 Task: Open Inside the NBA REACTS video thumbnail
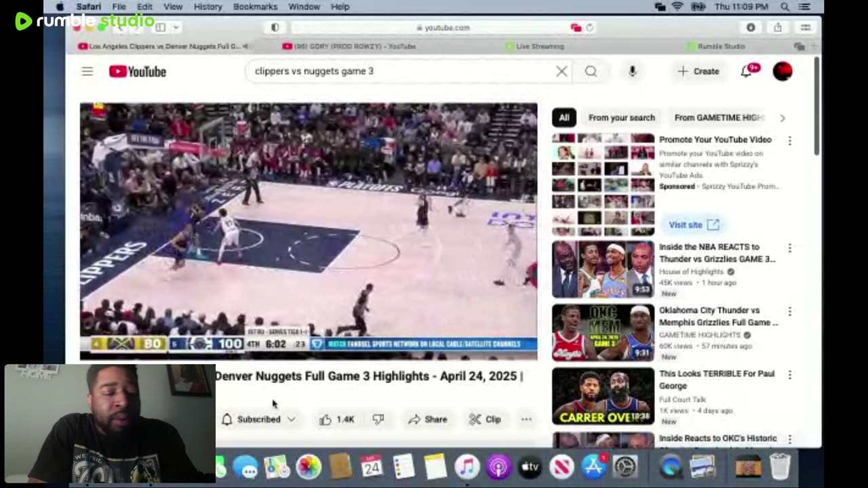click(x=603, y=269)
